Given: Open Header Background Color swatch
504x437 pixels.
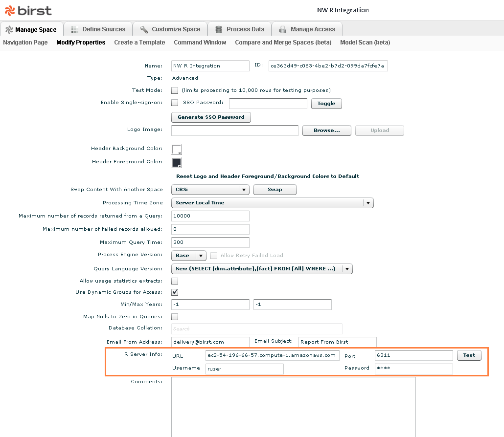Looking at the screenshot, I should pyautogui.click(x=177, y=149).
